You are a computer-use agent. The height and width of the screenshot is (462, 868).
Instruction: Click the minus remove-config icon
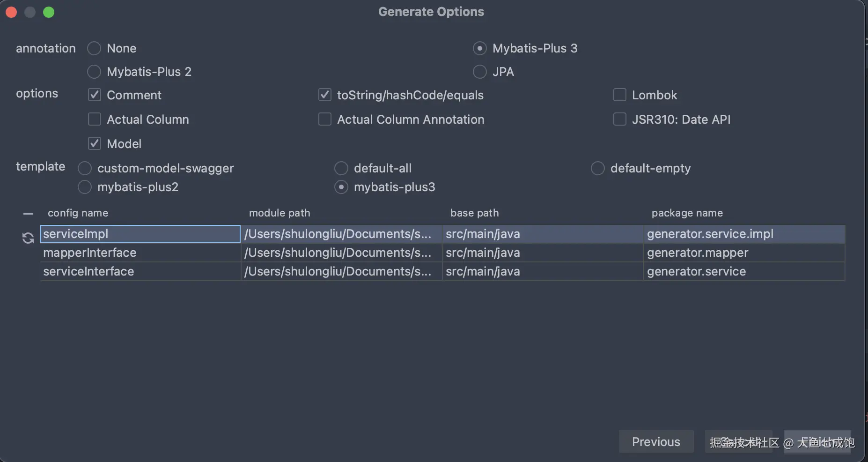coord(28,214)
